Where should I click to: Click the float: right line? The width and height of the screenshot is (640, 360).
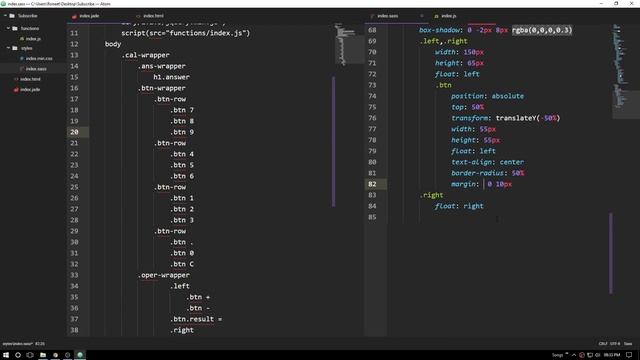point(459,206)
